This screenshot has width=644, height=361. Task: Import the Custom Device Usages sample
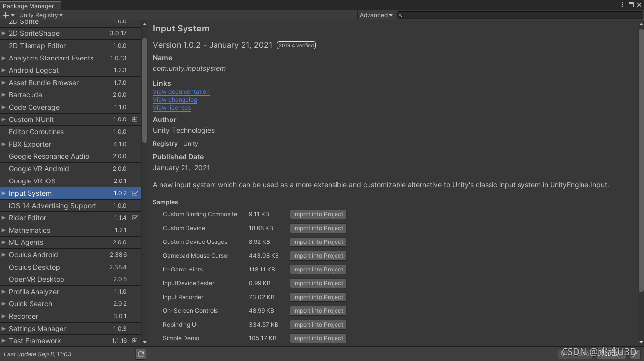pyautogui.click(x=318, y=242)
